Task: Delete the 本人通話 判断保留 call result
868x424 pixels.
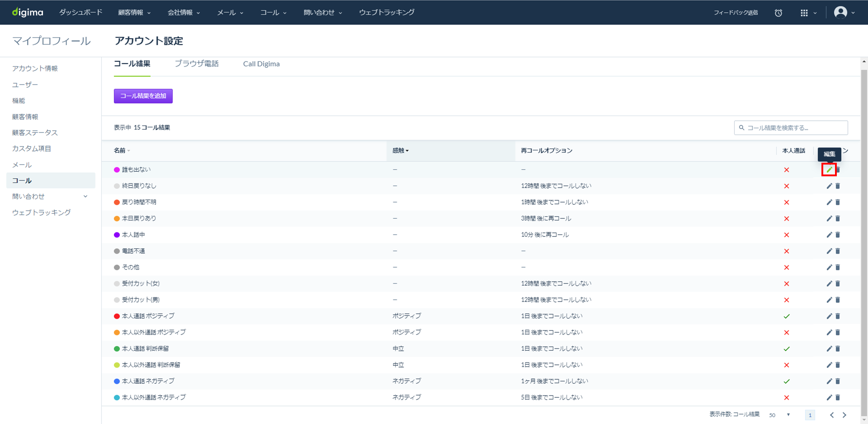Action: (838, 349)
